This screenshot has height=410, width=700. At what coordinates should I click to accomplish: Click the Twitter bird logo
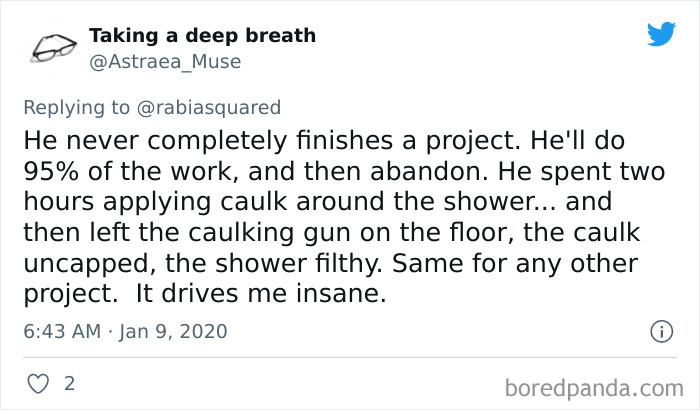(661, 35)
